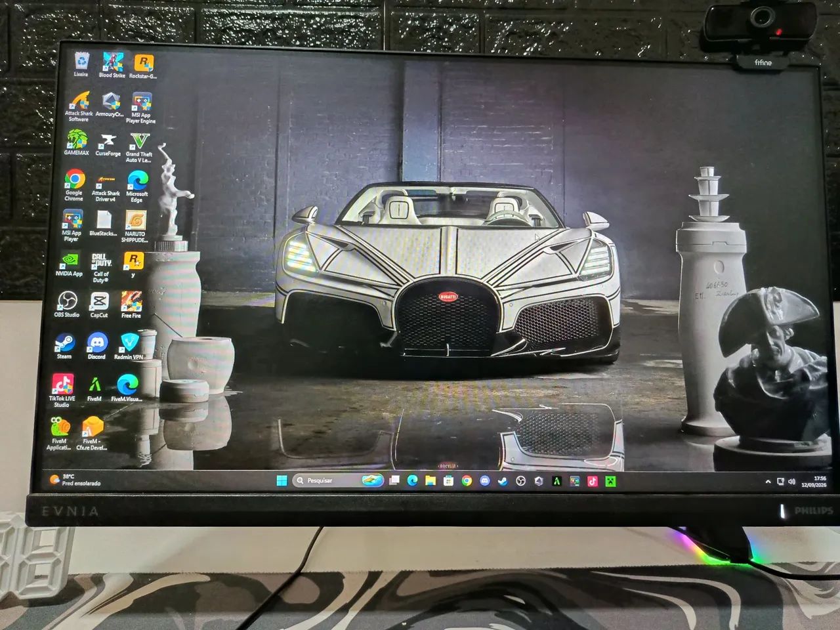
Task: Open MSI App Player from the taskbar
Action: [575, 481]
